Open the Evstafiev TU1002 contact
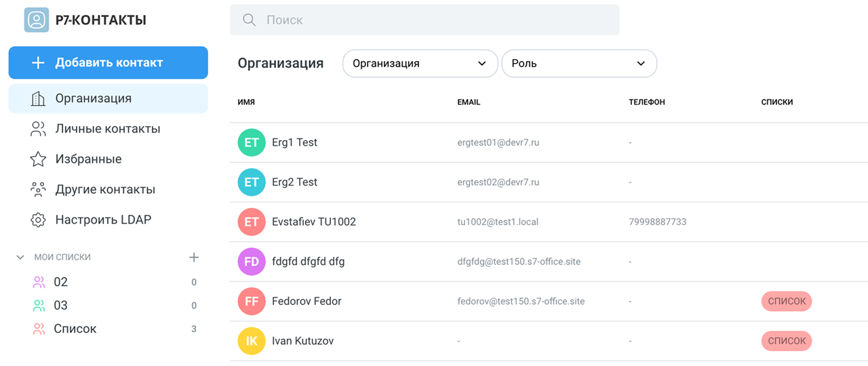 coord(313,222)
